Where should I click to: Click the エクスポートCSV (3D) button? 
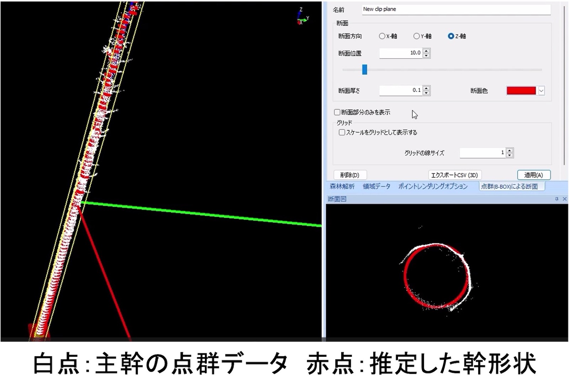(454, 175)
